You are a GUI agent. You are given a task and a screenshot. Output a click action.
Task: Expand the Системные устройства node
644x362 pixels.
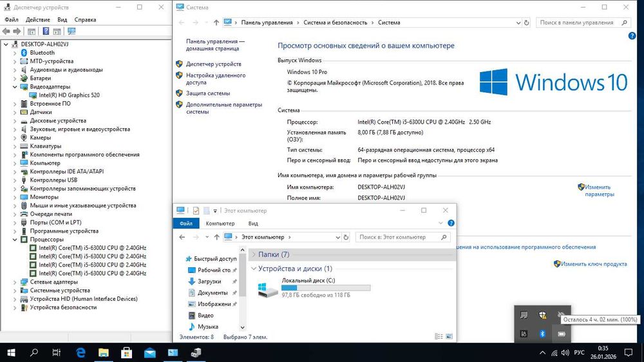[15, 291]
